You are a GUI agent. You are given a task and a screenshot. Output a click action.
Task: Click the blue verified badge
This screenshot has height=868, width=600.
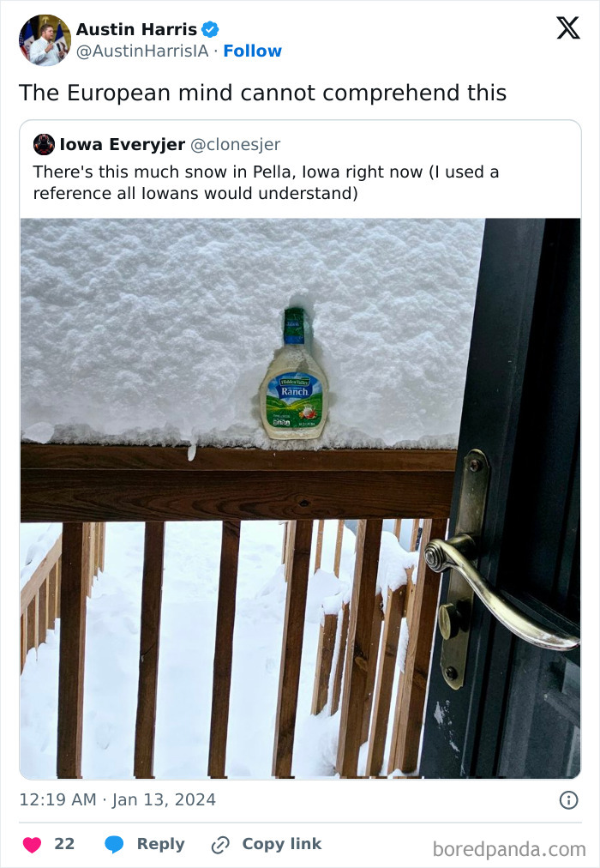point(210,29)
